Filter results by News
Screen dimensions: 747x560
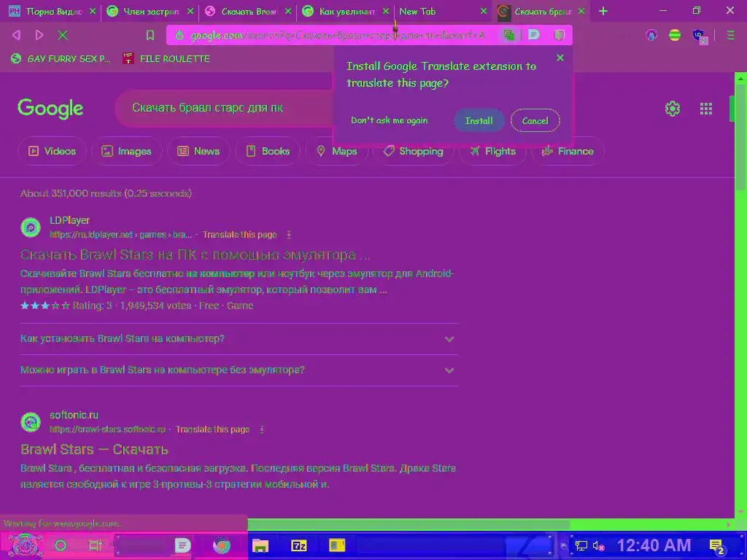198,152
